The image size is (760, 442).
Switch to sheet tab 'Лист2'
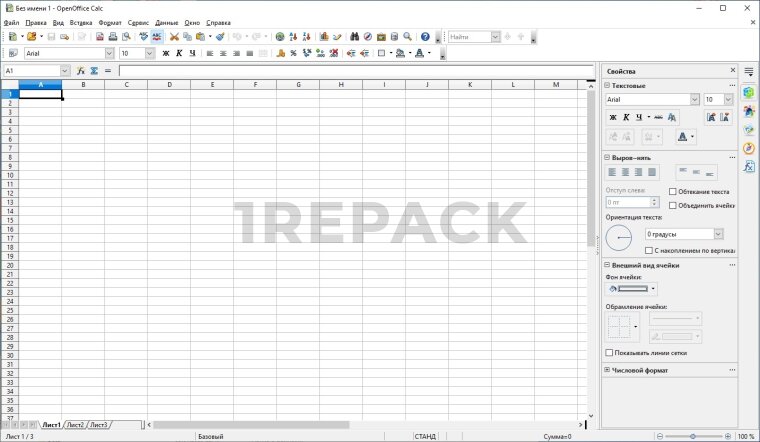coord(75,425)
